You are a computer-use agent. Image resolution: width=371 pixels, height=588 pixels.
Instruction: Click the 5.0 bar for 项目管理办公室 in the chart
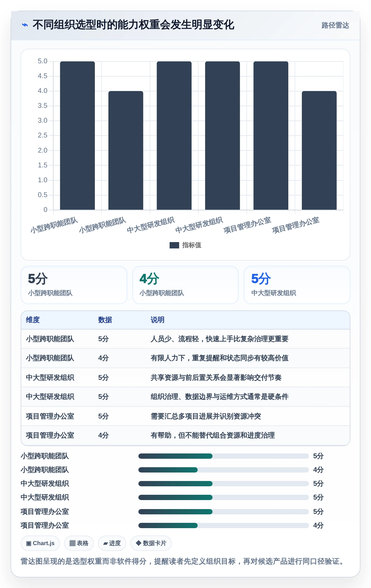271,136
